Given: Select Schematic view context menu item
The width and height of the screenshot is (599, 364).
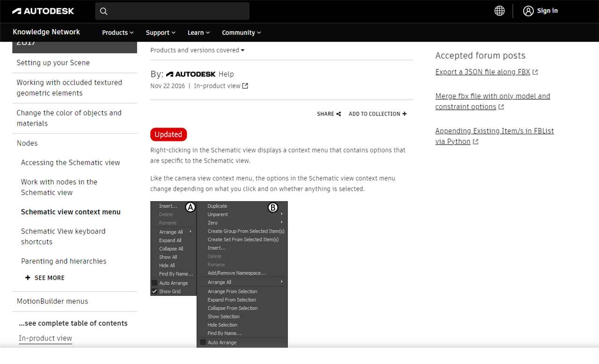Looking at the screenshot, I should [71, 212].
